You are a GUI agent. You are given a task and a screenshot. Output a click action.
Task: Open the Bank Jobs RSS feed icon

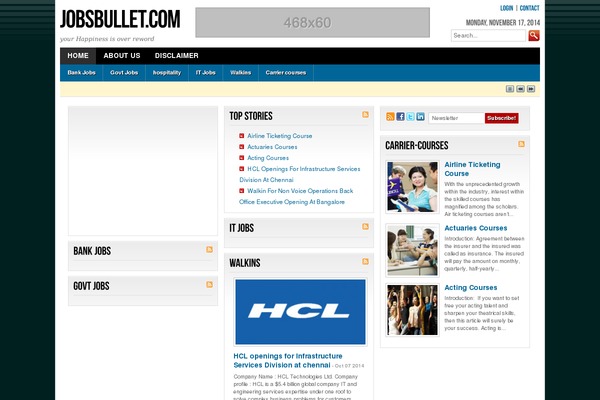209,250
